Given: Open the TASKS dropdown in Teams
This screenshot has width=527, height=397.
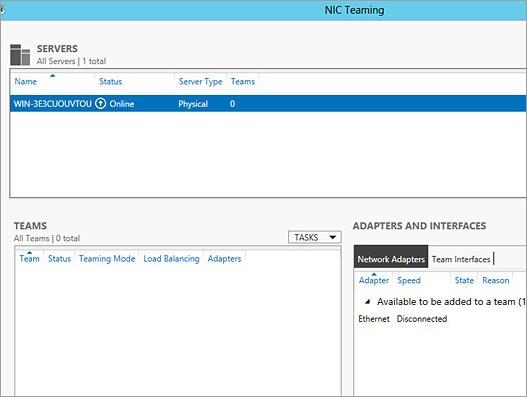Looking at the screenshot, I should coord(315,237).
